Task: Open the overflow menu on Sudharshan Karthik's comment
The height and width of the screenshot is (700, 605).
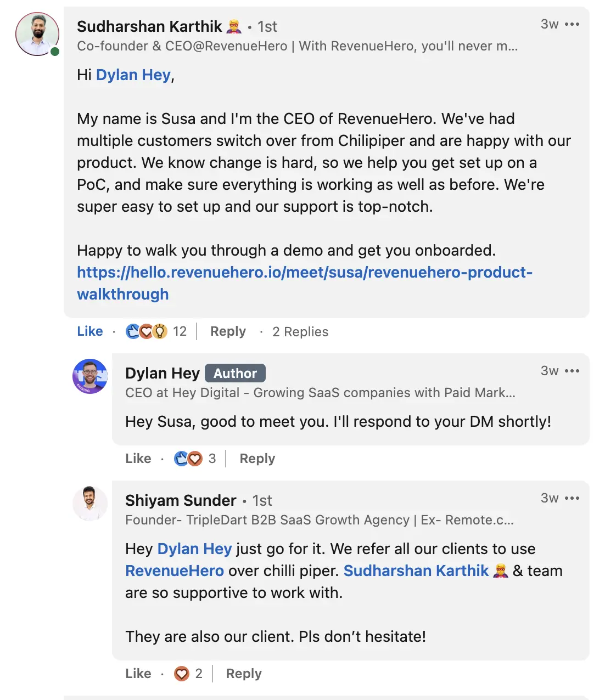Action: coord(573,24)
